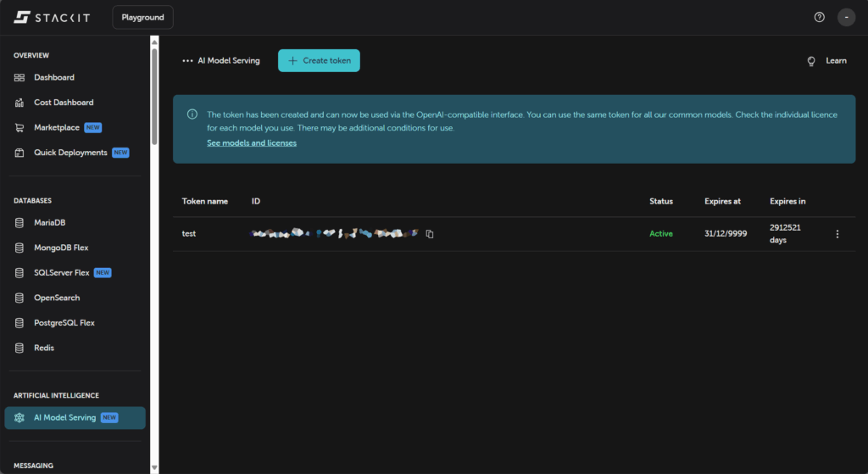Select AI Model Serving in the sidebar
The width and height of the screenshot is (868, 474).
pyautogui.click(x=64, y=417)
